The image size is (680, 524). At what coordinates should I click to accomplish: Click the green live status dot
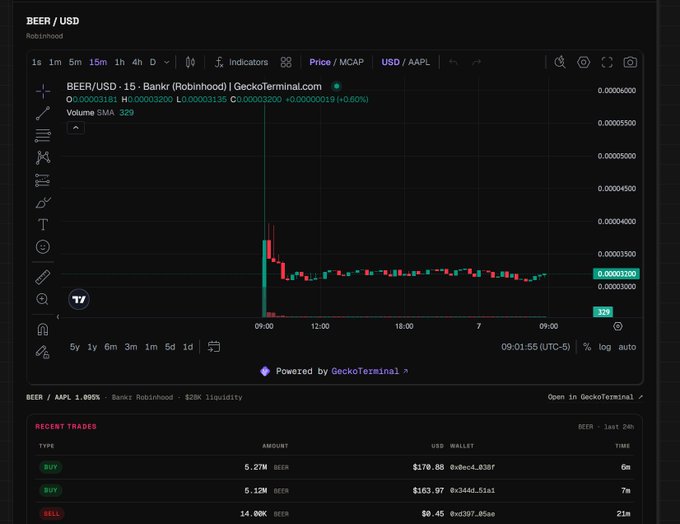pyautogui.click(x=337, y=86)
